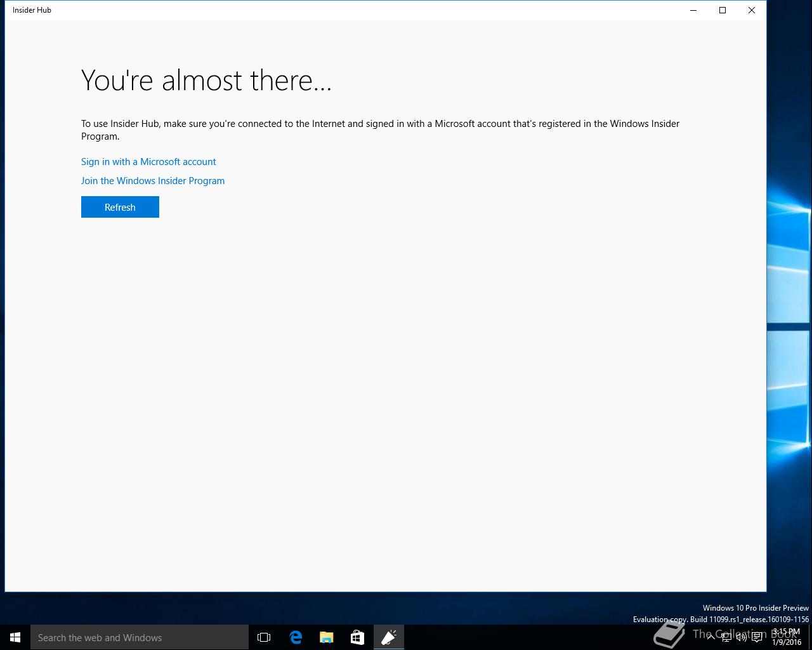This screenshot has width=812, height=650.
Task: Open the volume control tray icon
Action: pyautogui.click(x=742, y=637)
